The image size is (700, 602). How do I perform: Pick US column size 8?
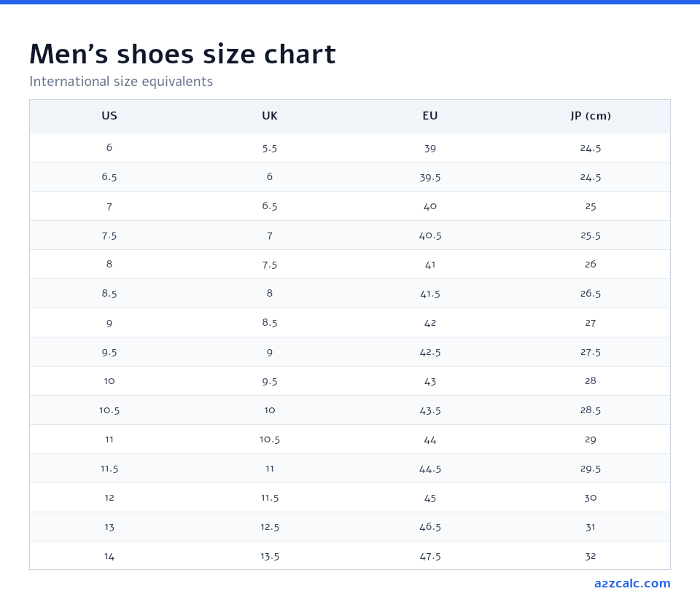pos(109,264)
